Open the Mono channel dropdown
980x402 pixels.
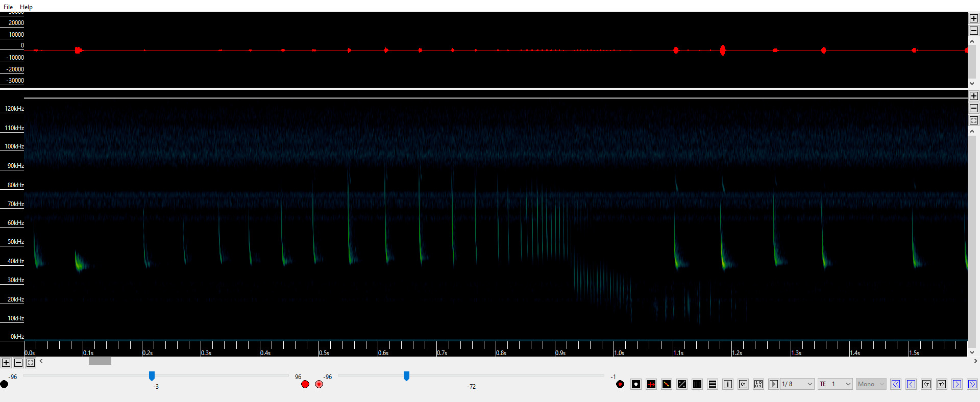pyautogui.click(x=871, y=384)
